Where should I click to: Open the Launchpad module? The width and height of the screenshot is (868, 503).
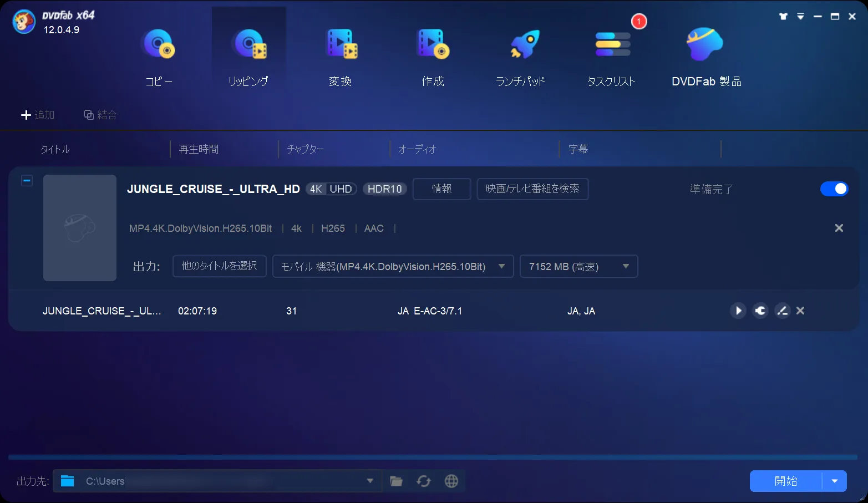coord(520,58)
